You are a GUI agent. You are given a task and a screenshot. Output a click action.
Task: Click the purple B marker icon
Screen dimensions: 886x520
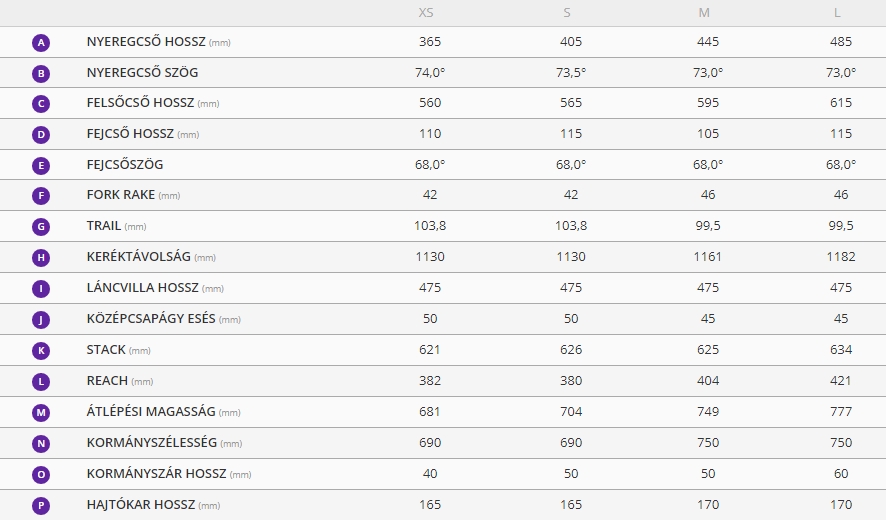click(41, 73)
